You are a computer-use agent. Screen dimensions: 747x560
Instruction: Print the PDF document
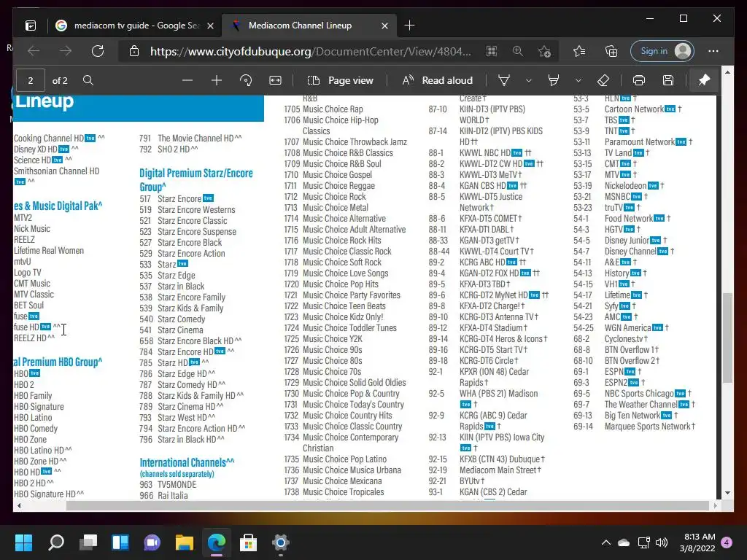639,80
